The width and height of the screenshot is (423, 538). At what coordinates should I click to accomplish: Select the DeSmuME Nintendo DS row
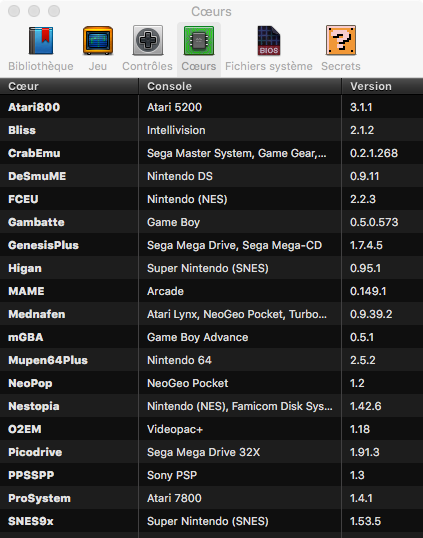(x=211, y=176)
